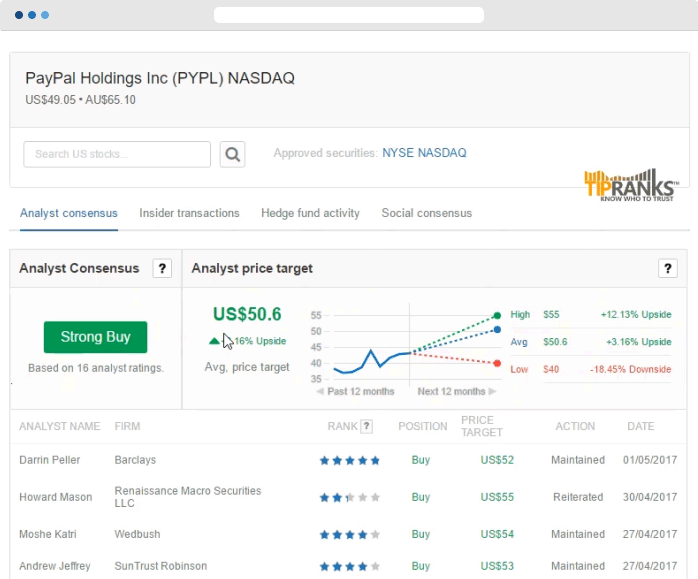
Task: Select analyst Moshe Katri row name
Action: coord(45,535)
